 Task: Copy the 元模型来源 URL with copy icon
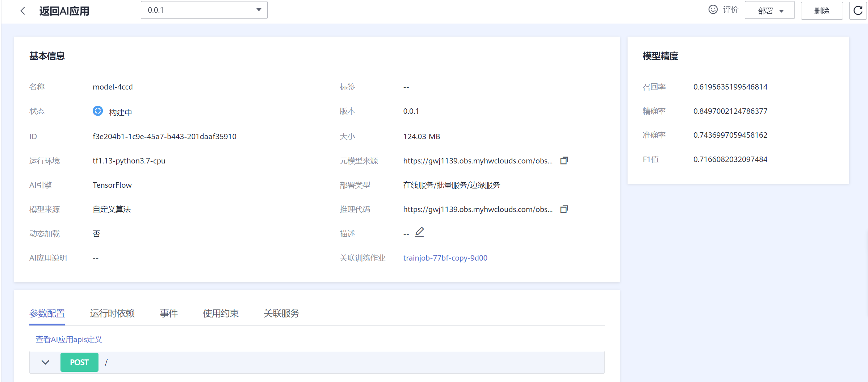564,161
